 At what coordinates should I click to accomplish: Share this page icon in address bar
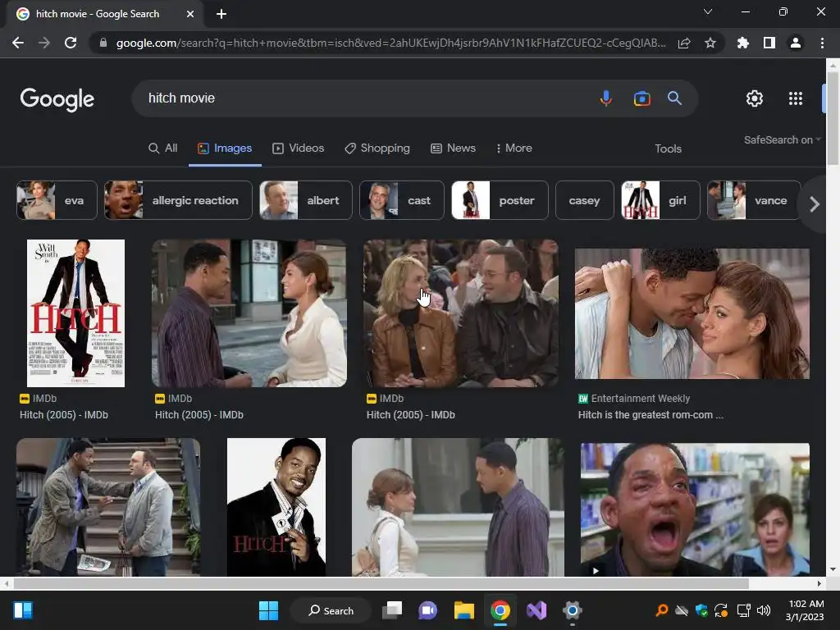(684, 43)
